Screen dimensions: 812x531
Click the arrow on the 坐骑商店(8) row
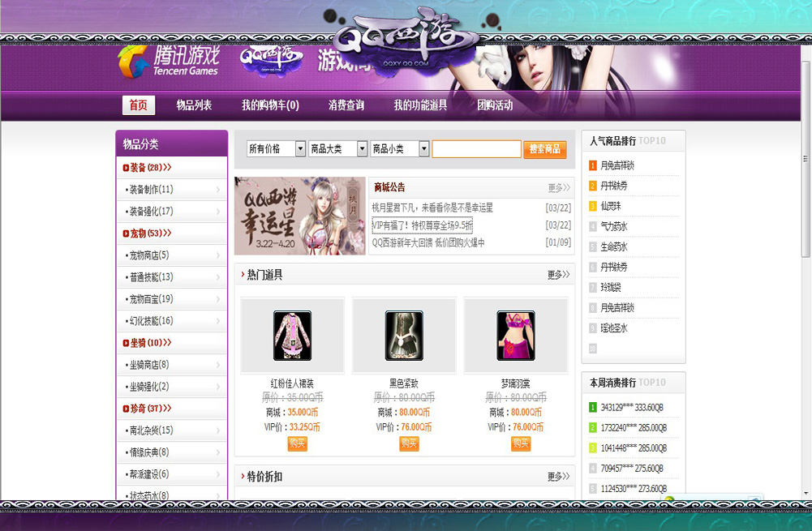[218, 365]
